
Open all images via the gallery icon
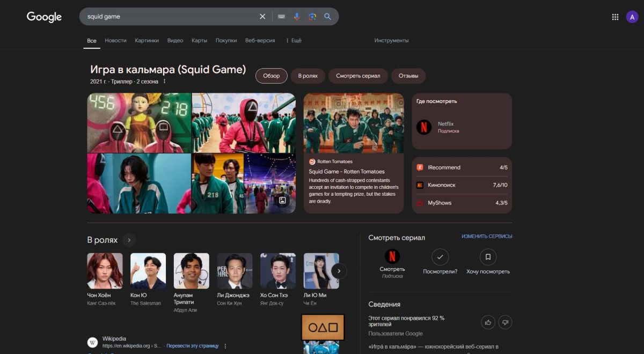coord(282,201)
